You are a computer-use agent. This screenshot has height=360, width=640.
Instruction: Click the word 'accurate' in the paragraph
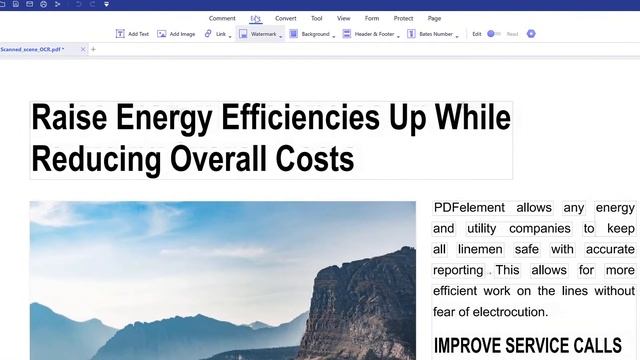pyautogui.click(x=610, y=249)
